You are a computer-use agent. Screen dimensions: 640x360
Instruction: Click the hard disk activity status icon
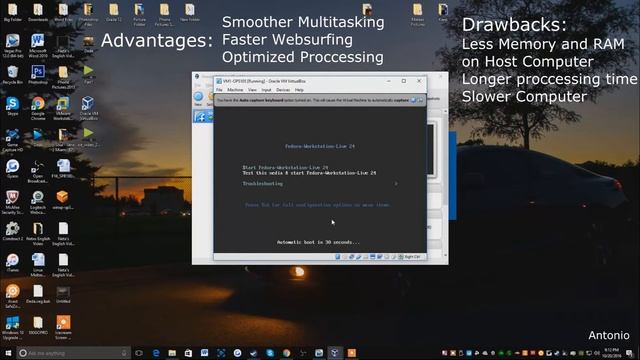(x=338, y=257)
